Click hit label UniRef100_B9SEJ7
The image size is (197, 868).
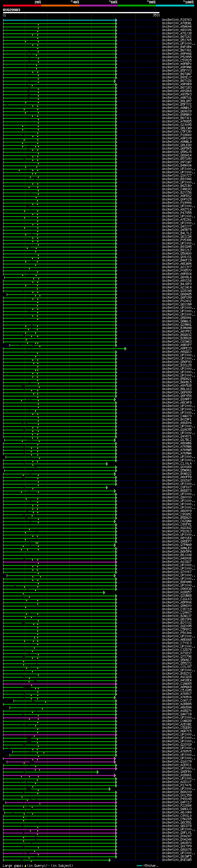[x=177, y=78]
